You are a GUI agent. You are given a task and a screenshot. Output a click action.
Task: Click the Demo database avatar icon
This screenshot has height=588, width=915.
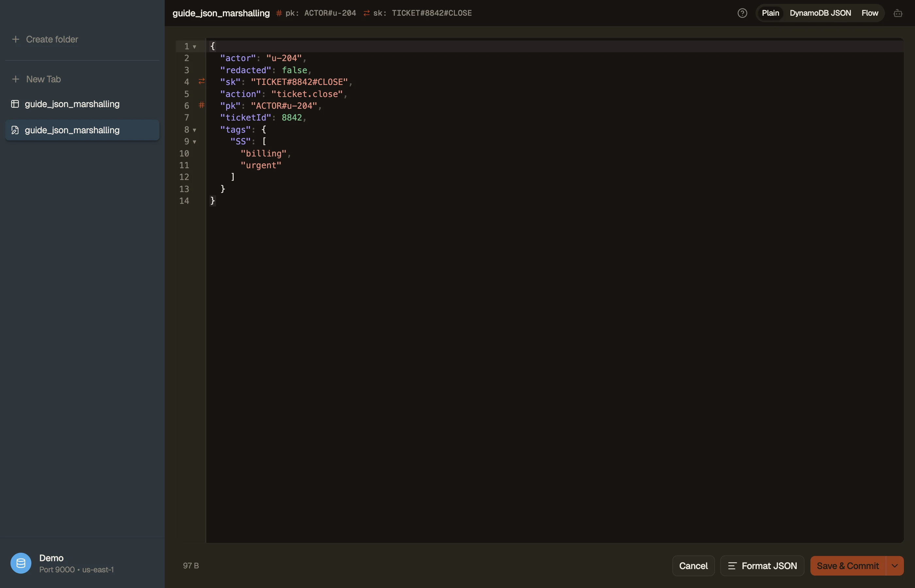(21, 563)
